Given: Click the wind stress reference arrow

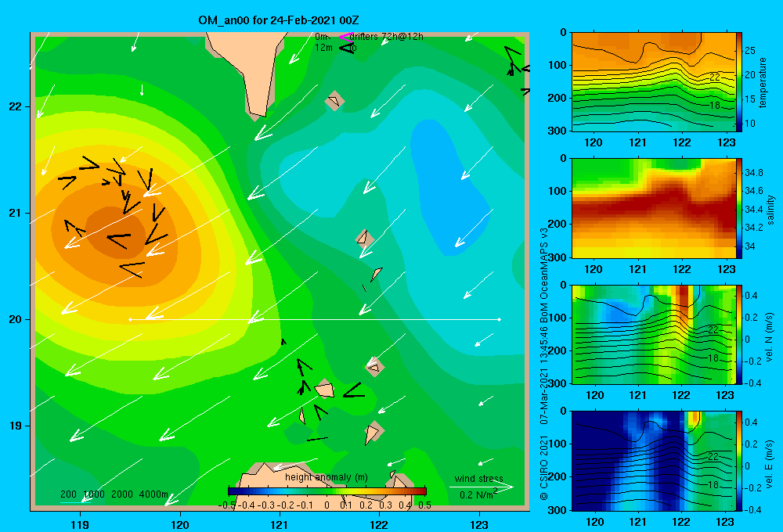Looking at the screenshot, I should click(482, 487).
